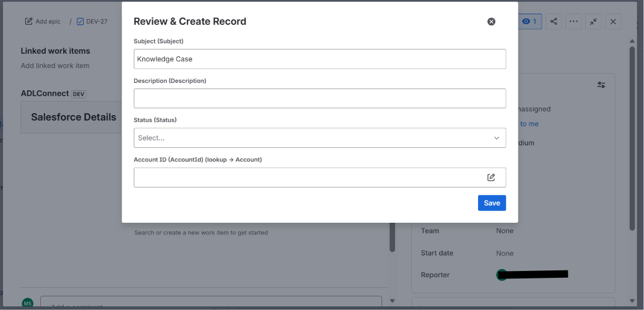Click the Account ID lookup edit icon
This screenshot has height=310, width=644.
491,178
